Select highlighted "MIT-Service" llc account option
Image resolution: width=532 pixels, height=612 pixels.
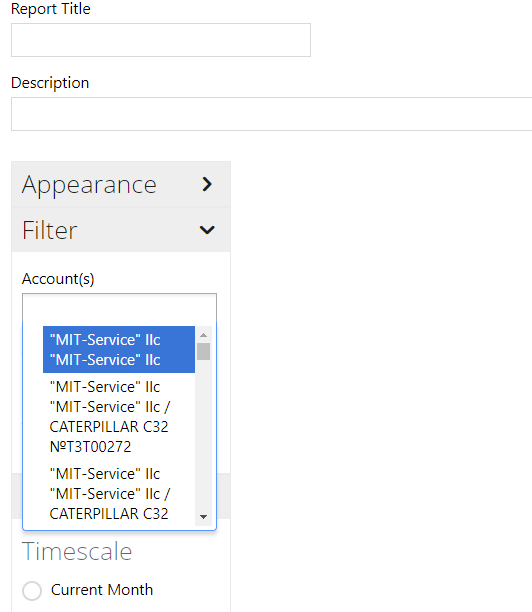point(119,350)
